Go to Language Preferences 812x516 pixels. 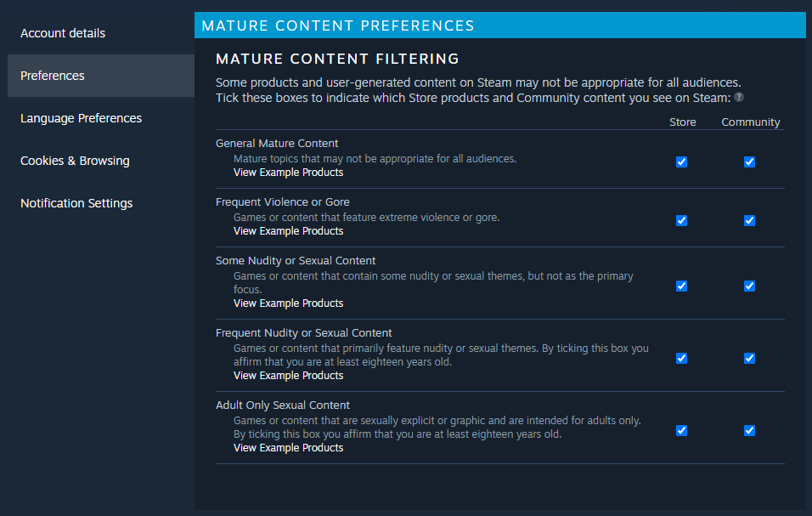click(x=81, y=118)
